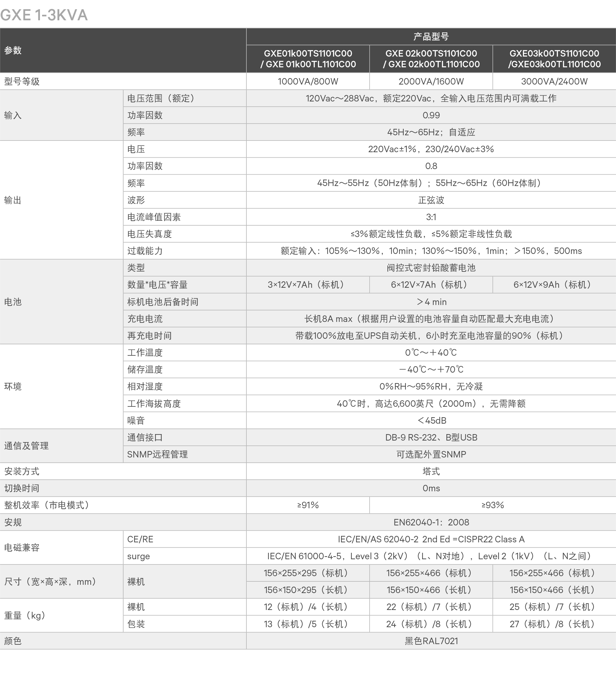This screenshot has height=677, width=616.
Task: Select the 45Hz～65Hz；自适应 value
Action: (x=431, y=132)
